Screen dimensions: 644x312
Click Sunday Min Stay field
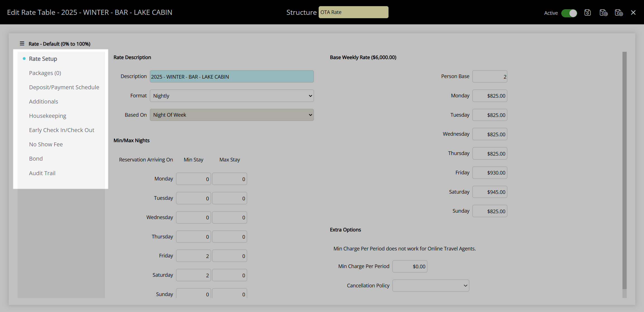193,293
